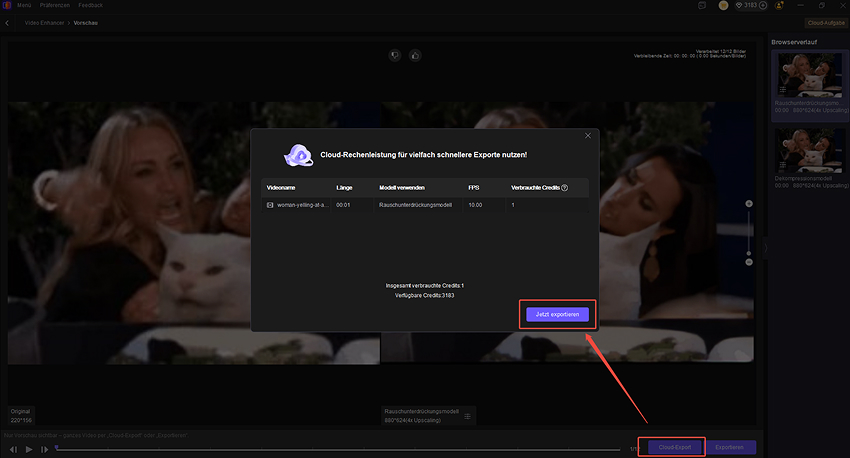Zoom out with the minus icon on preview
The image size is (850, 458).
click(749, 263)
